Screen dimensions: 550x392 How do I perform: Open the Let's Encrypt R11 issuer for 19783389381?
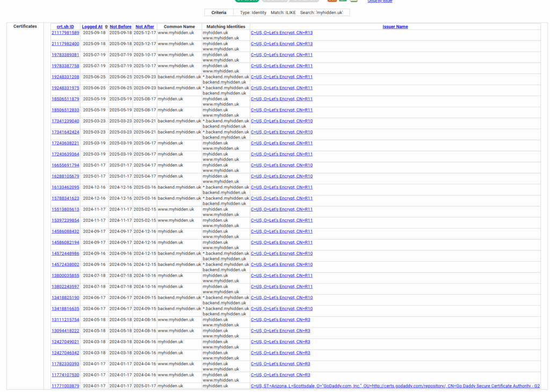(x=281, y=55)
